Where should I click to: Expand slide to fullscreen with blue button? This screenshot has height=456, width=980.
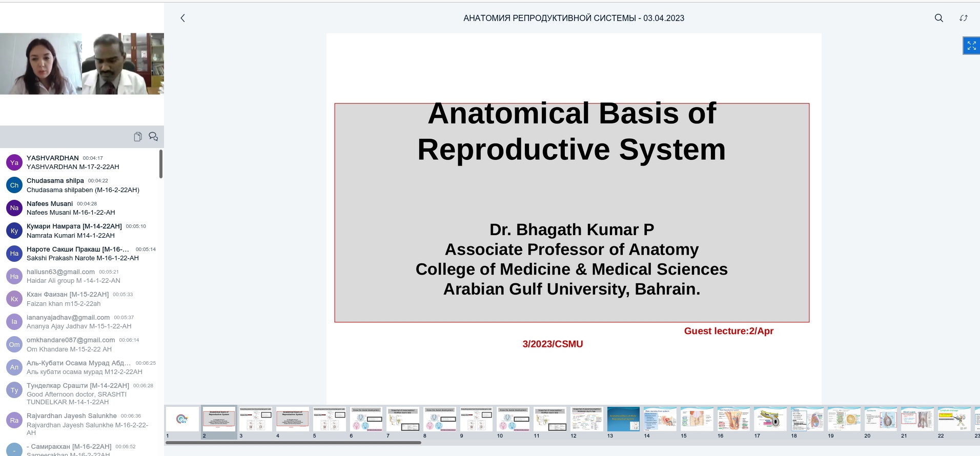971,46
